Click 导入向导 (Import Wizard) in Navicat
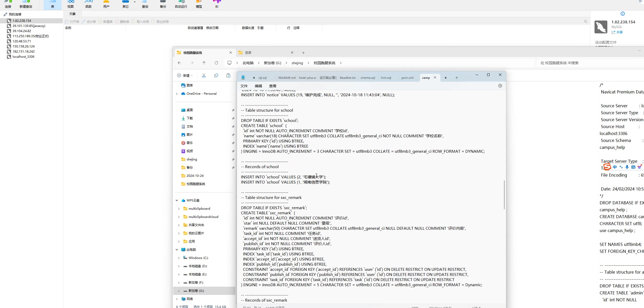The image size is (644, 308). coord(140,22)
